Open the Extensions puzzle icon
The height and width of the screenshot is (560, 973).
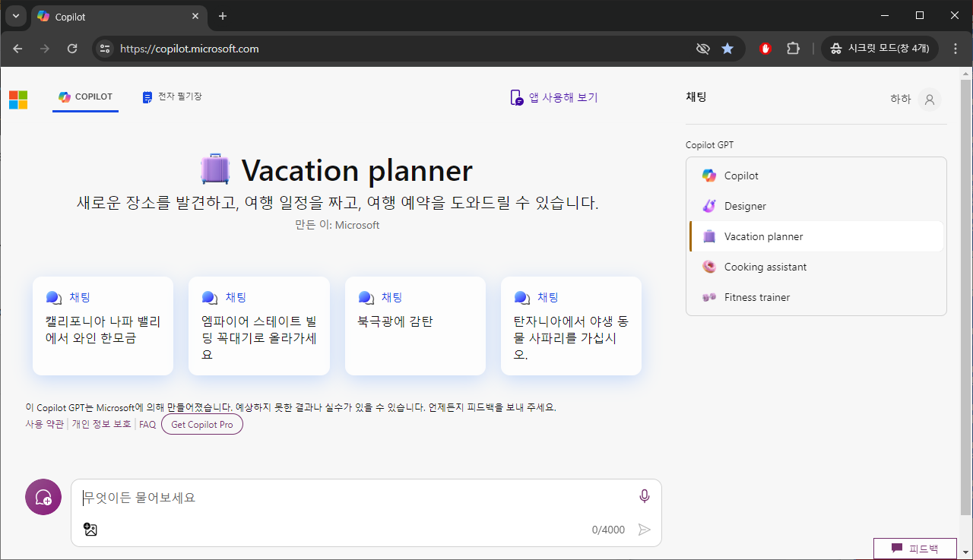(x=793, y=49)
